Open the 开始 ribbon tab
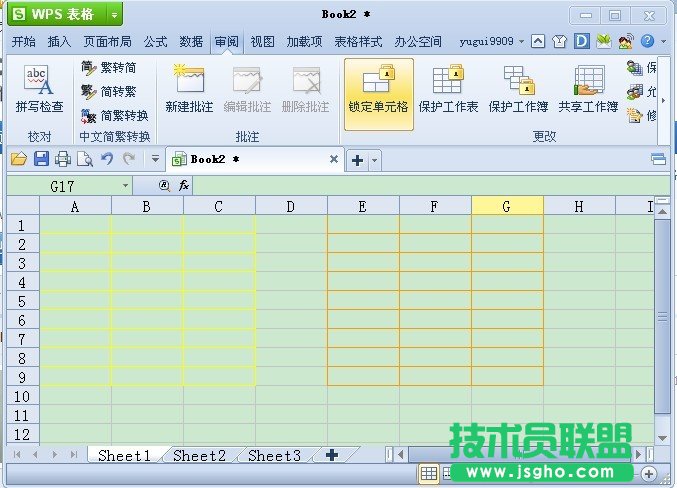The image size is (677, 488). click(x=24, y=41)
